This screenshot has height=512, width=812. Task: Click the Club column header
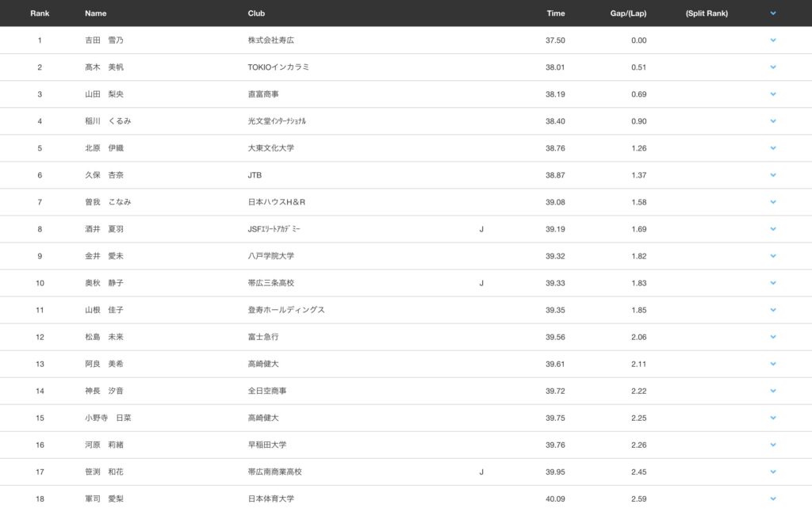click(256, 13)
